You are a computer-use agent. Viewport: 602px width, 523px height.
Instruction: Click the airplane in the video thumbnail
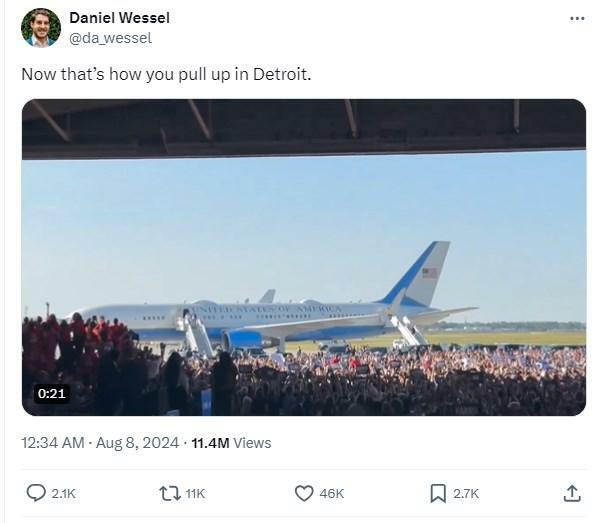click(x=272, y=307)
